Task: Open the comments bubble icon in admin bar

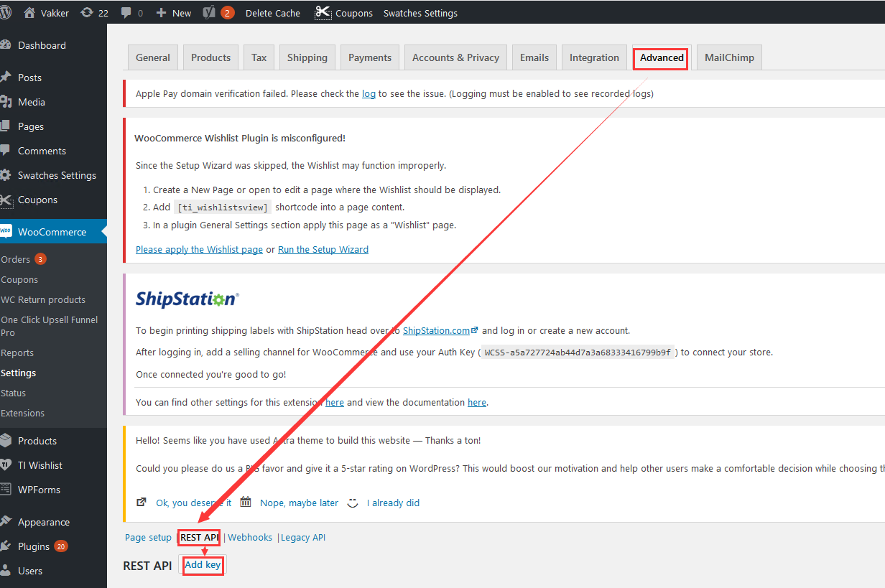Action: pyautogui.click(x=126, y=13)
